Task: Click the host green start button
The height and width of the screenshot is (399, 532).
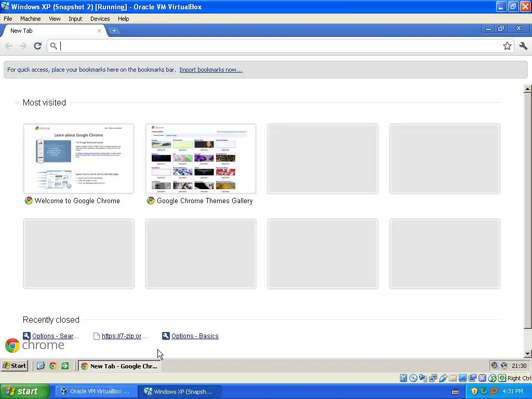Action: point(24,391)
